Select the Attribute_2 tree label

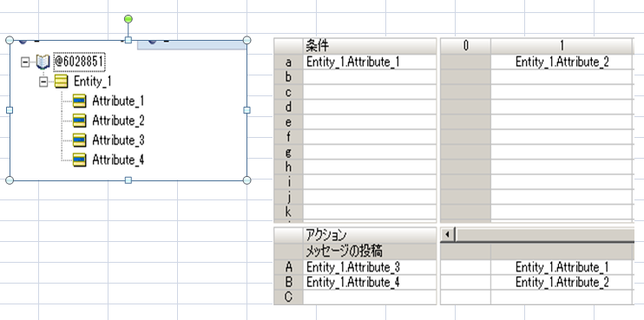[x=118, y=121]
